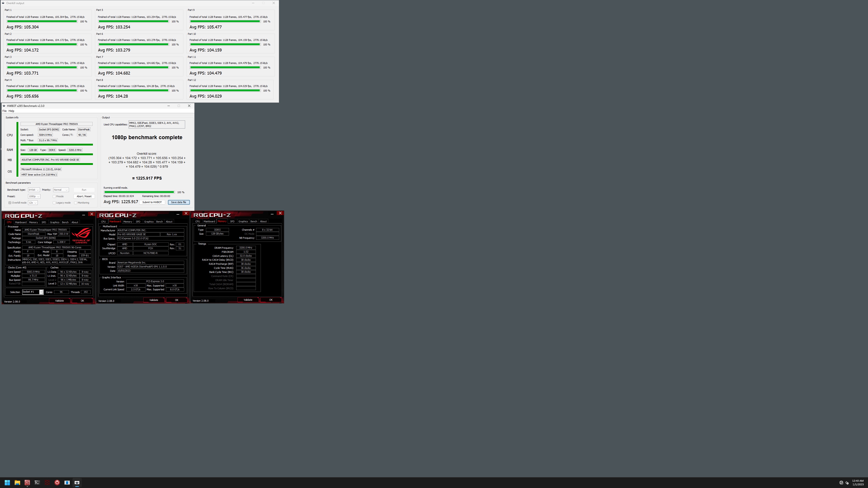Minimize the Overkill output window

(x=253, y=3)
